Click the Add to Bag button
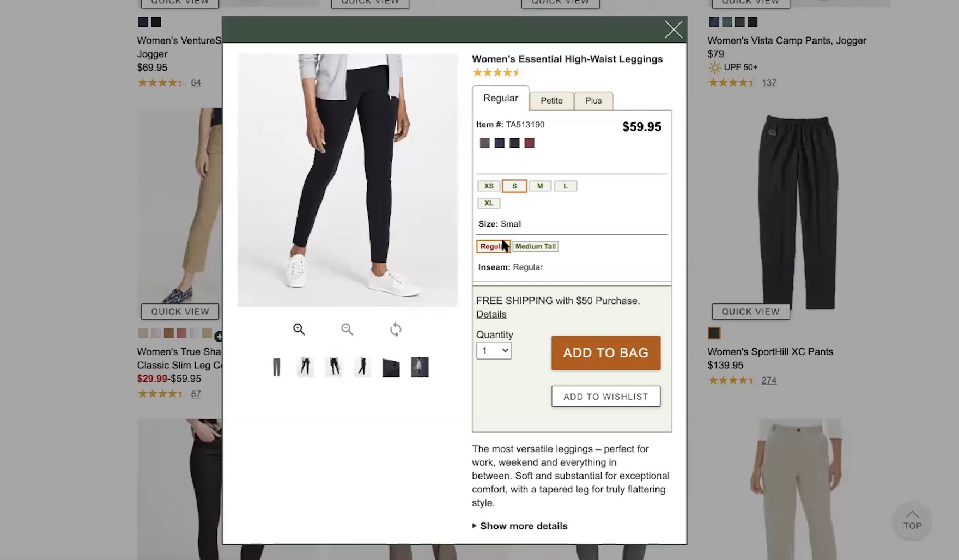959x560 pixels. (605, 353)
